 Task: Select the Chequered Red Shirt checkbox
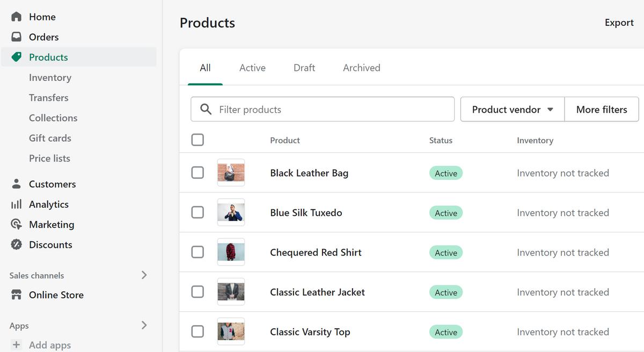coord(197,252)
